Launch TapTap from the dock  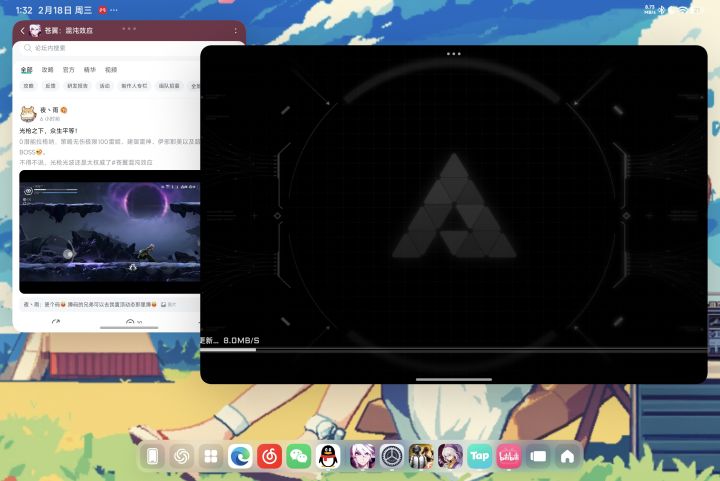479,456
